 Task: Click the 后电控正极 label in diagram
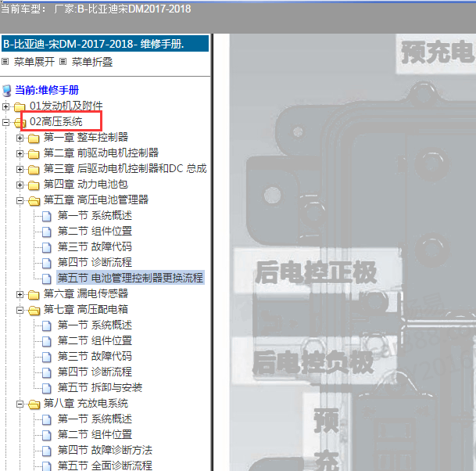click(316, 272)
